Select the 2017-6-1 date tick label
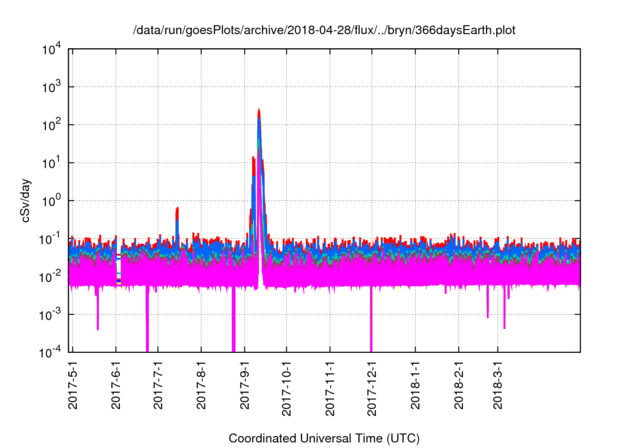 pyautogui.click(x=116, y=385)
